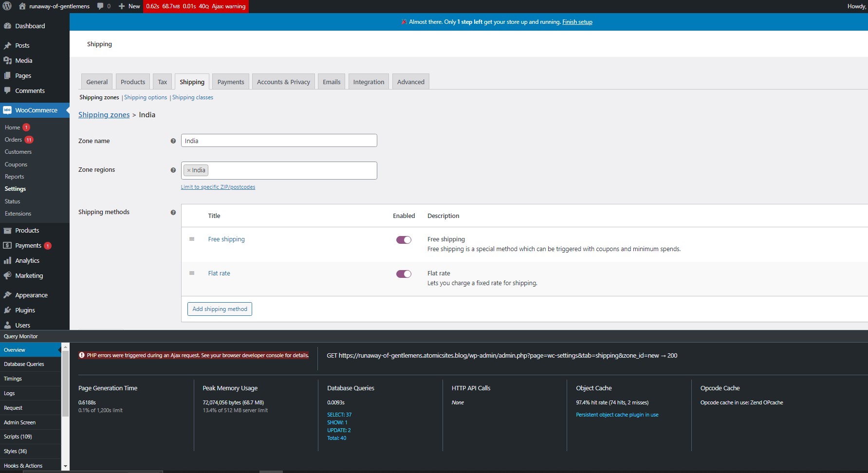
Task: Click the Comments bubble icon in sidebar
Action: click(8, 91)
